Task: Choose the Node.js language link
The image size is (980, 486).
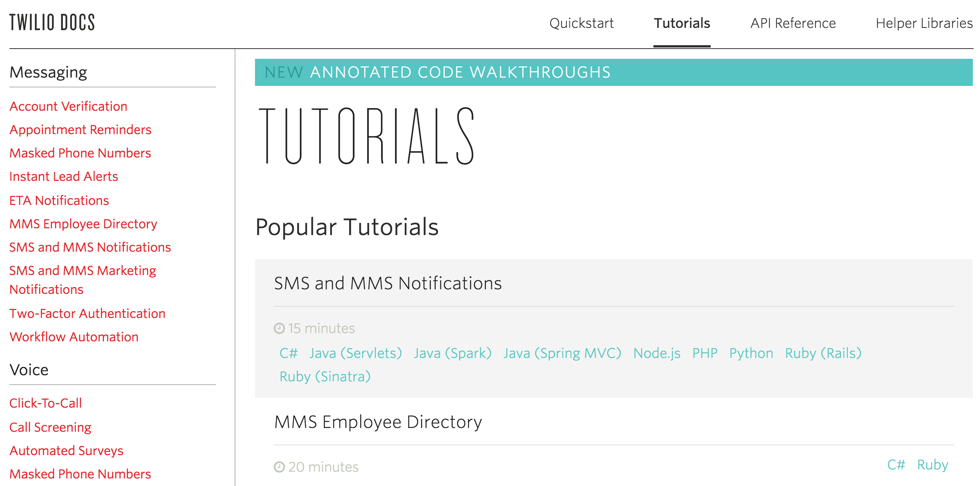Action: 656,353
